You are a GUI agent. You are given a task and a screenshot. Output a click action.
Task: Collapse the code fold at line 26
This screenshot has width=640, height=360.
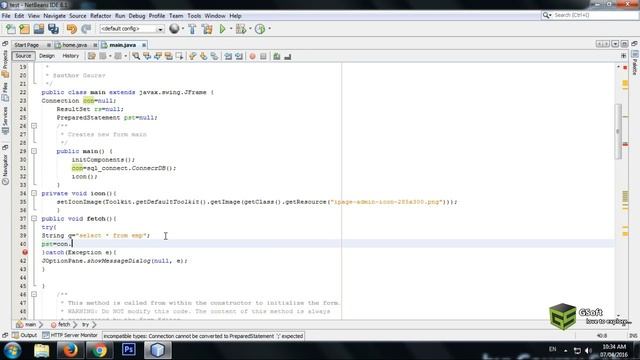[34, 126]
